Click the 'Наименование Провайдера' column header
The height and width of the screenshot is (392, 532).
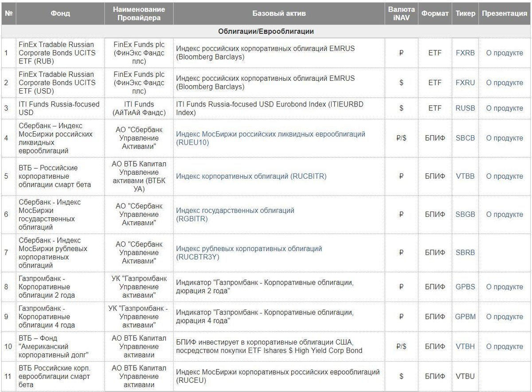pos(139,13)
